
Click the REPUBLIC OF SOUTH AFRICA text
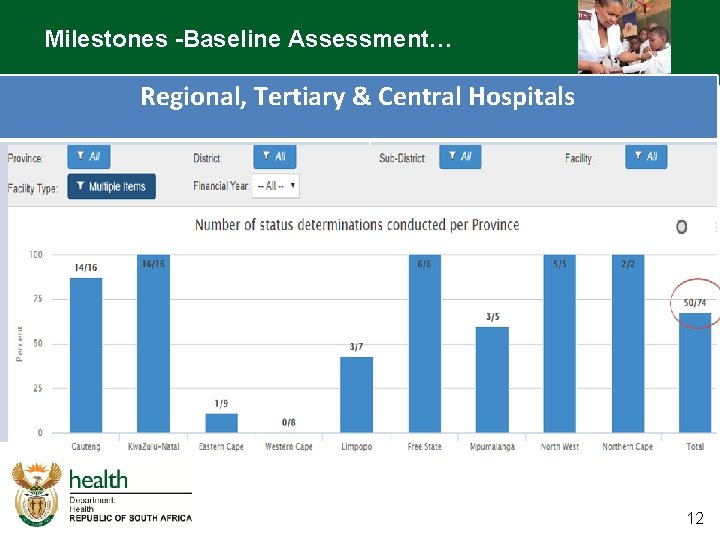pyautogui.click(x=131, y=518)
